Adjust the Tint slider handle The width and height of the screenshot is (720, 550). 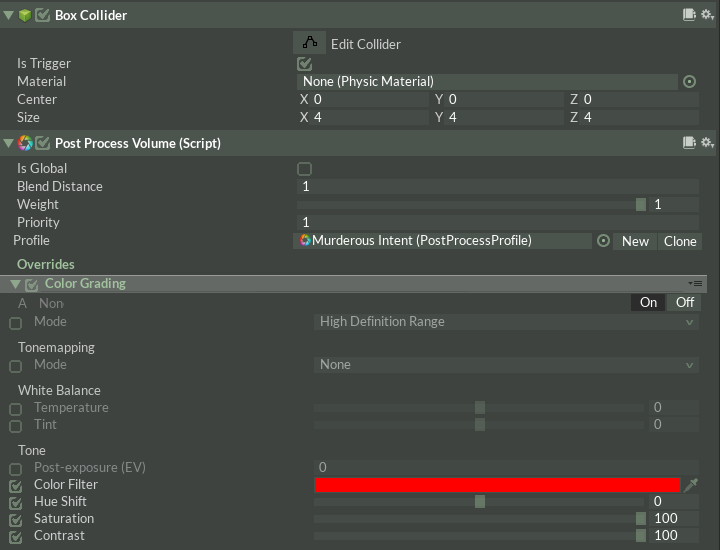coord(480,424)
